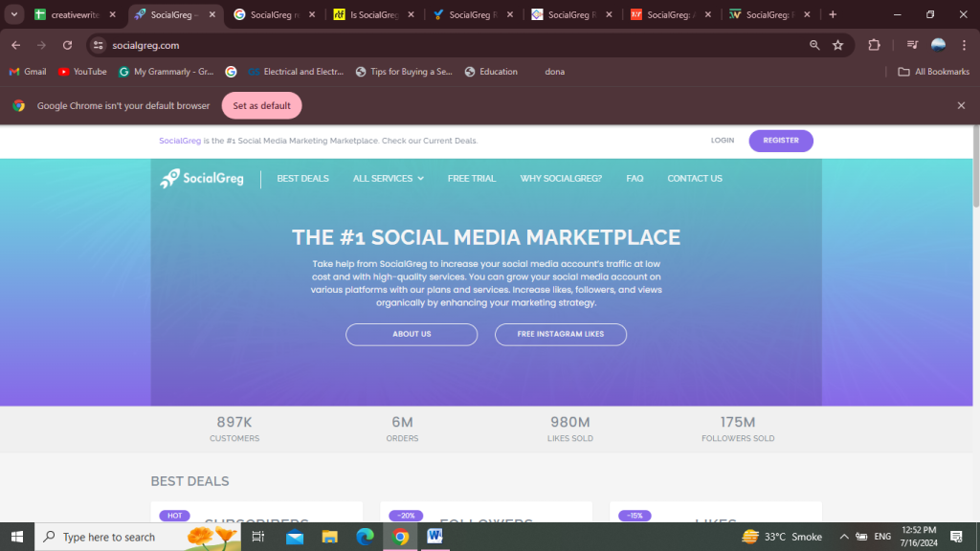Open Chrome extensions puzzle icon
Viewport: 980px width, 551px height.
tap(874, 45)
